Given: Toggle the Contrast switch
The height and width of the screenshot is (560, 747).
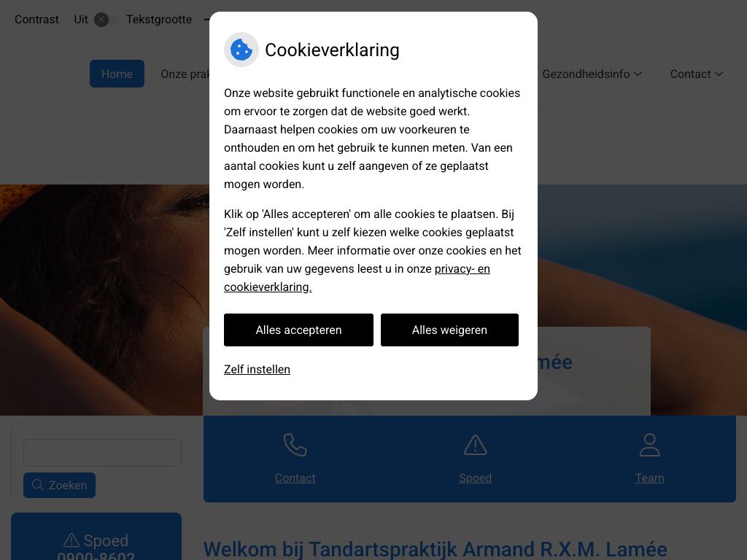Looking at the screenshot, I should pos(107,20).
